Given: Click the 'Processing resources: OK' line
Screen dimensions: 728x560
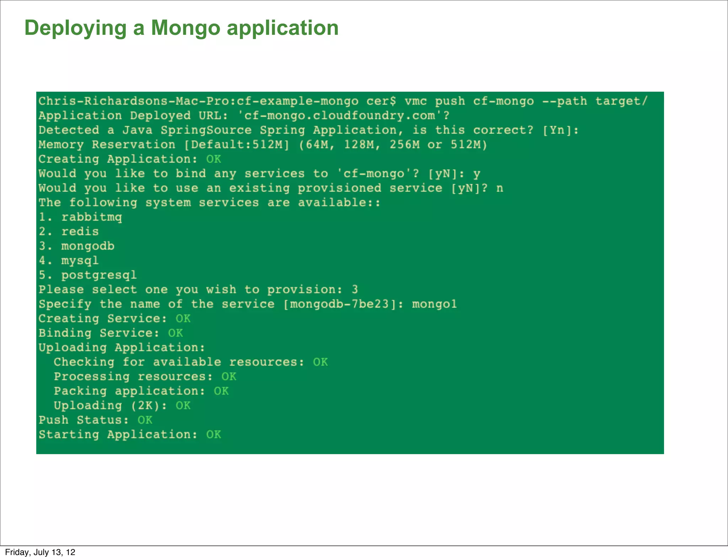Looking at the screenshot, I should pyautogui.click(x=145, y=377).
